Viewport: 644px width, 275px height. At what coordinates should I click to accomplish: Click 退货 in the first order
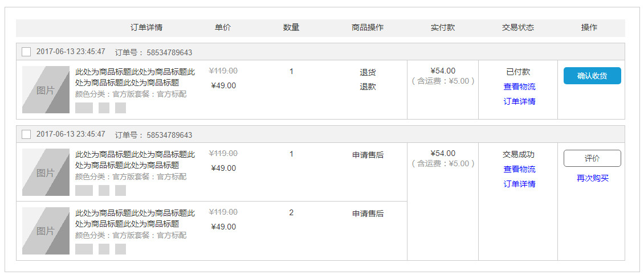tap(368, 72)
